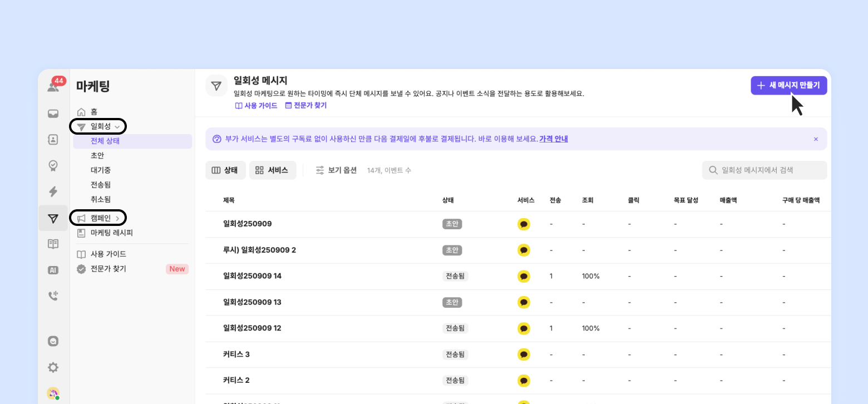
Task: Click the 매출액 column header
Action: [x=728, y=200]
